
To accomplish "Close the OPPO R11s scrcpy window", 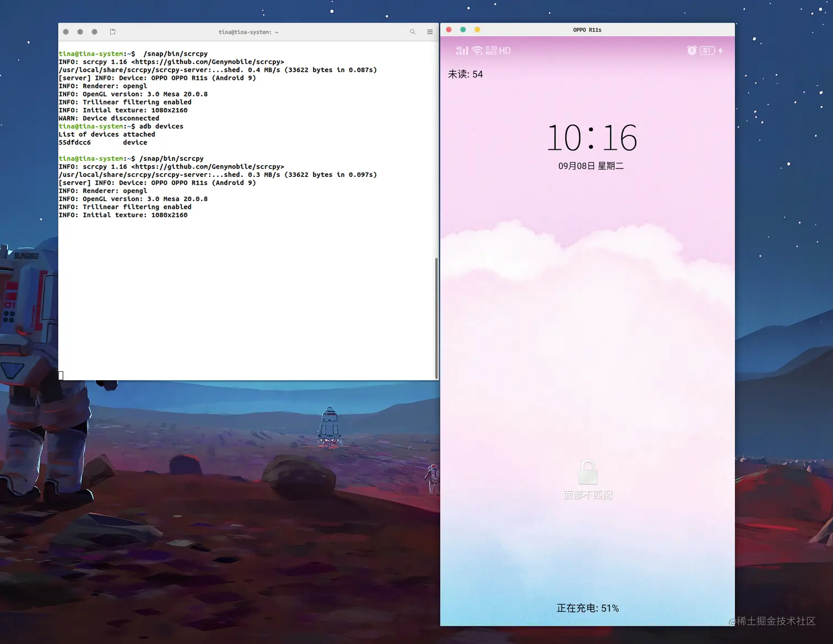I will [x=449, y=30].
